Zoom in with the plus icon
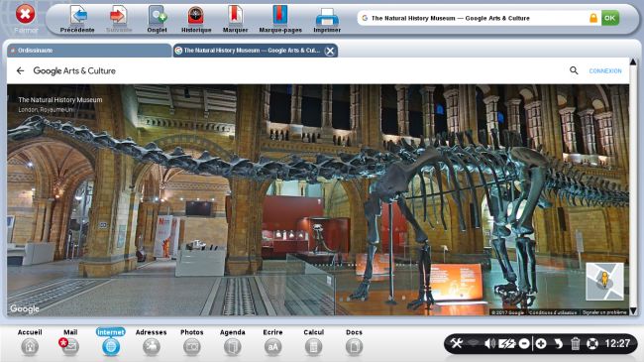Screen dimensions: 644x362 (x=541, y=343)
